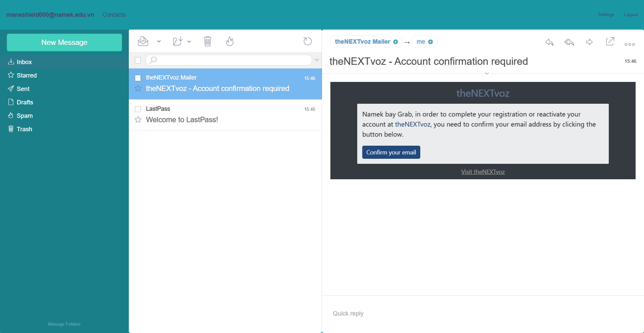Click the trash delete icon in toolbar
The height and width of the screenshot is (333, 644).
pyautogui.click(x=208, y=41)
